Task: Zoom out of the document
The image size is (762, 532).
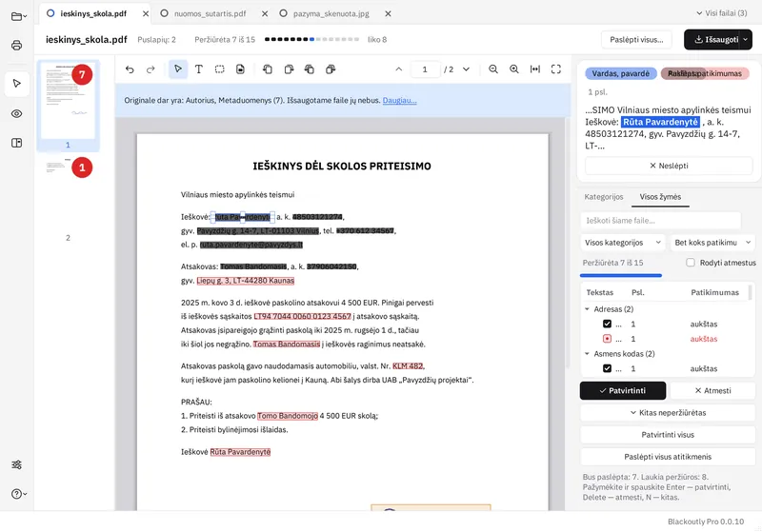Action: point(493,69)
